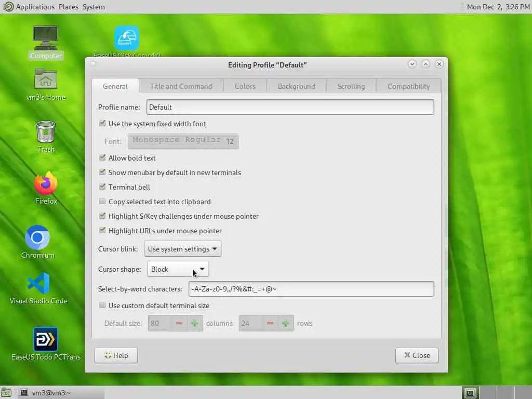Open the Computer desktop icon
The height and width of the screenshot is (399, 532).
46,42
